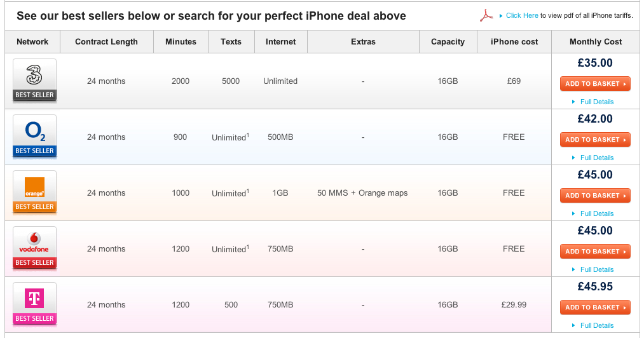Add the £45.00 Orange deal to basket
This screenshot has width=644, height=338.
point(595,196)
